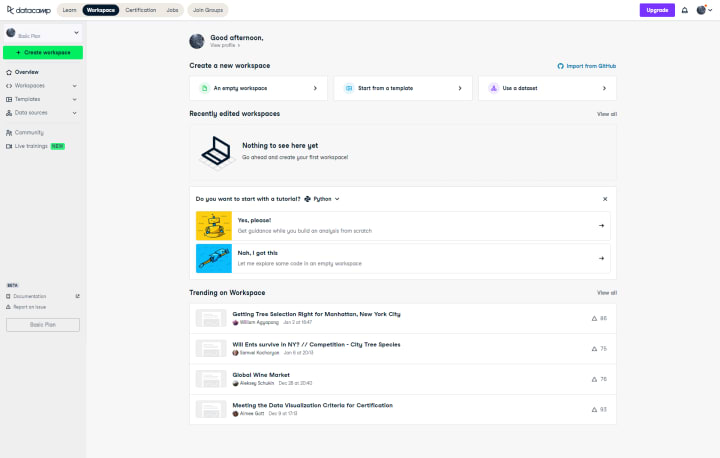Open Meeting the Data Visualization Criteria workspace
Image resolution: width=720 pixels, height=458 pixels.
[312, 405]
